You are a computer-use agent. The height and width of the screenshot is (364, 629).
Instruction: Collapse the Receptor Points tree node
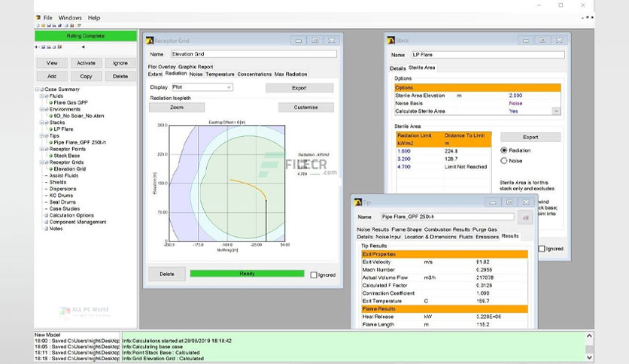pos(41,149)
